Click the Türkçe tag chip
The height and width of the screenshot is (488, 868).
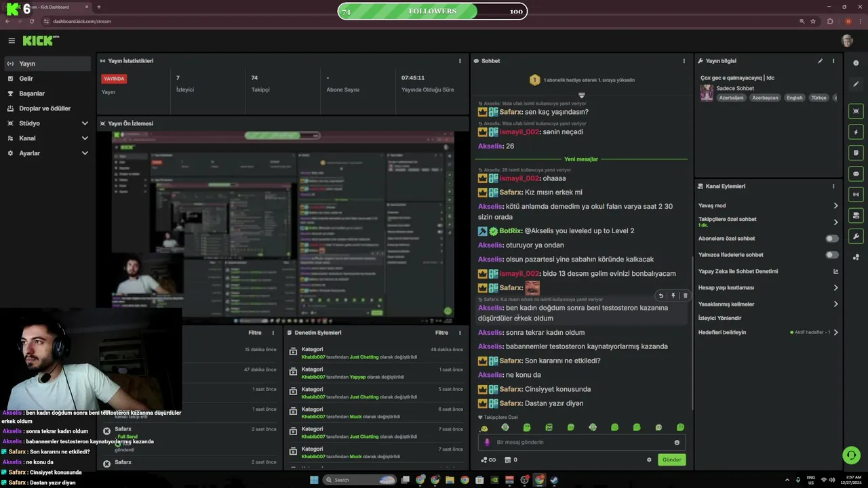pyautogui.click(x=818, y=98)
